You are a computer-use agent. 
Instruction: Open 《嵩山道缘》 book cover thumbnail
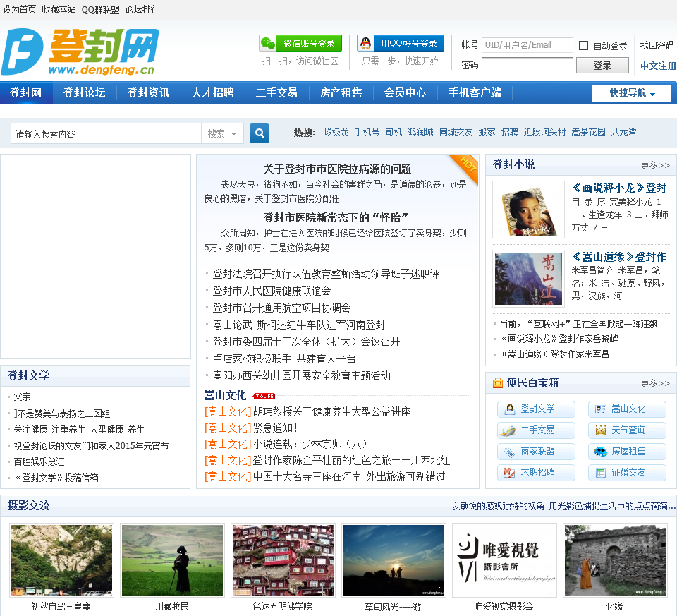528,279
